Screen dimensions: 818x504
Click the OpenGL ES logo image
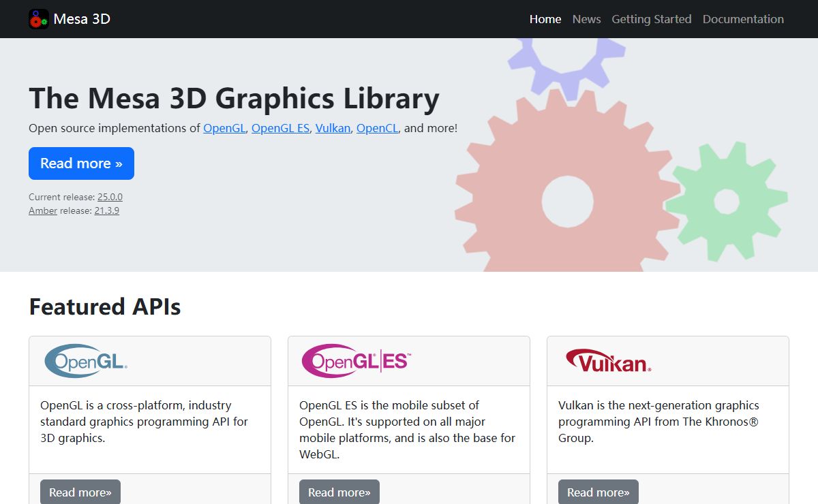(x=357, y=361)
